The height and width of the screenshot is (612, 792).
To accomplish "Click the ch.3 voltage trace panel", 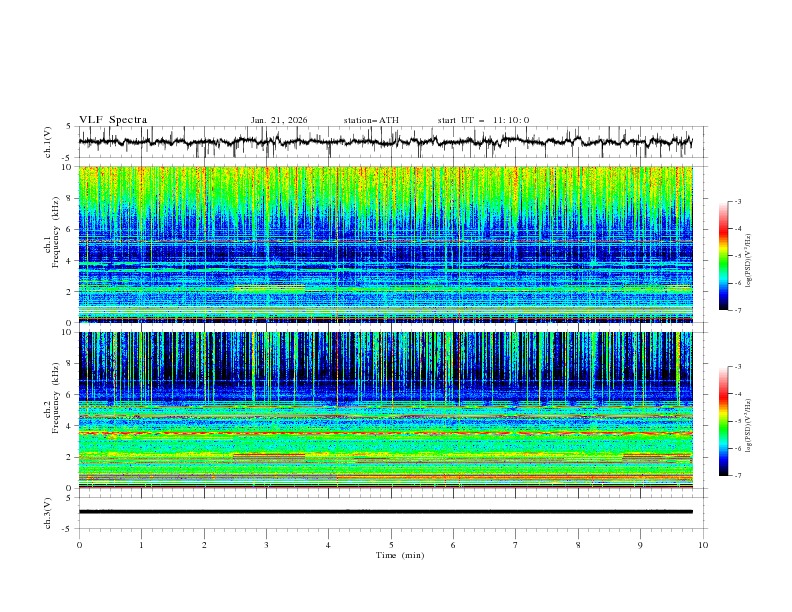I will [x=393, y=513].
